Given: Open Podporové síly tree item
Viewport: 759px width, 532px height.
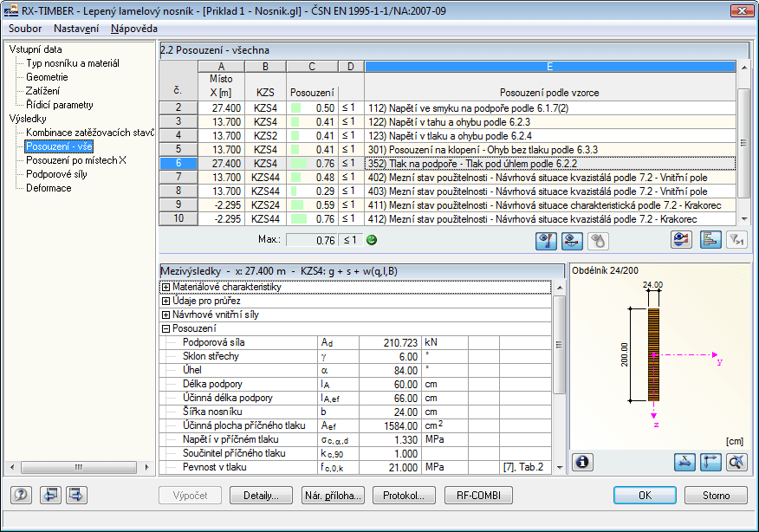Looking at the screenshot, I should click(56, 174).
